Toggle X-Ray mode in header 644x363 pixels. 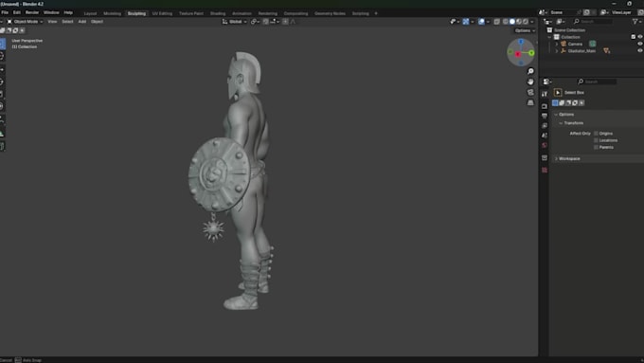coord(496,22)
